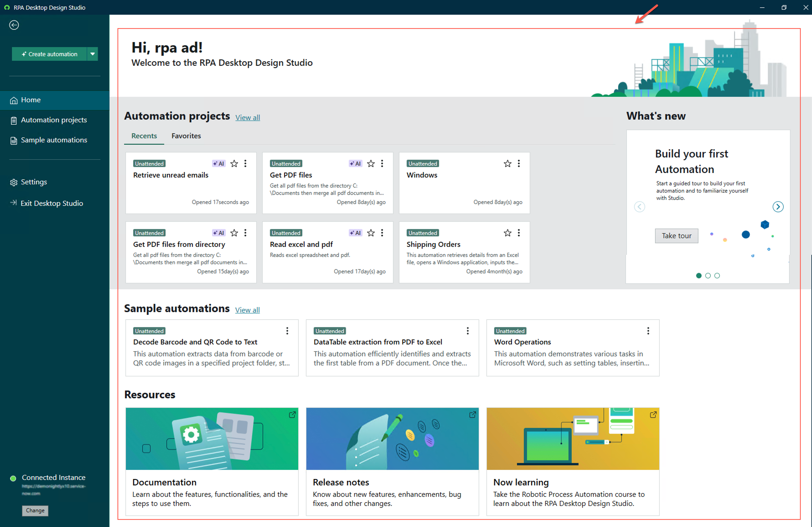812x527 pixels.
Task: Select first carousel page dot
Action: click(699, 276)
